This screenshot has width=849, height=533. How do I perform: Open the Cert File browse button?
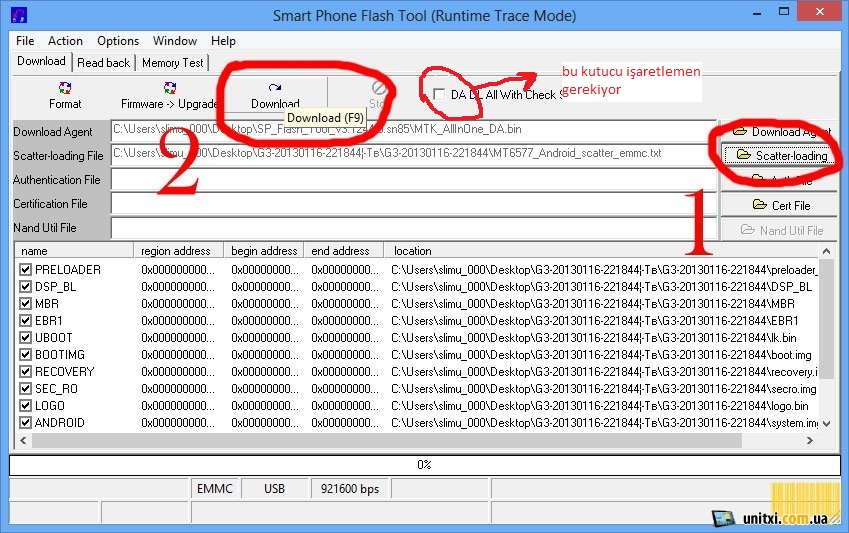(778, 205)
